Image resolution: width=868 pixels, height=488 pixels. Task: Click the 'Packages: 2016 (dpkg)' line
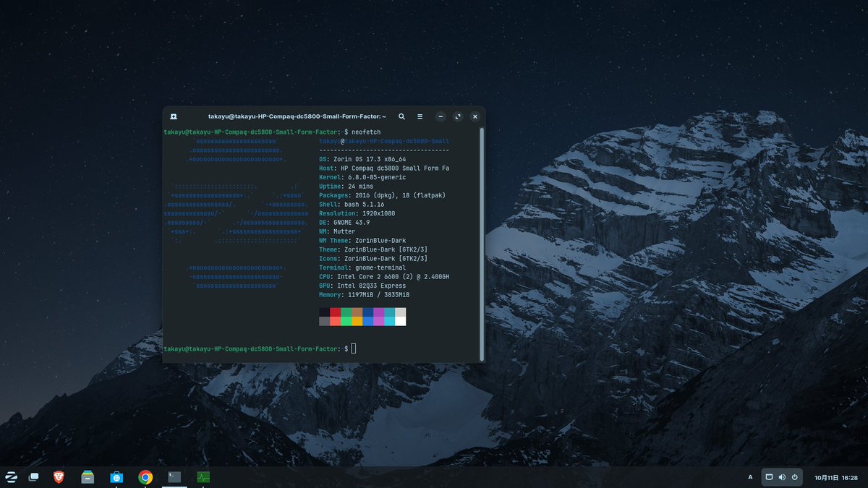tap(382, 195)
